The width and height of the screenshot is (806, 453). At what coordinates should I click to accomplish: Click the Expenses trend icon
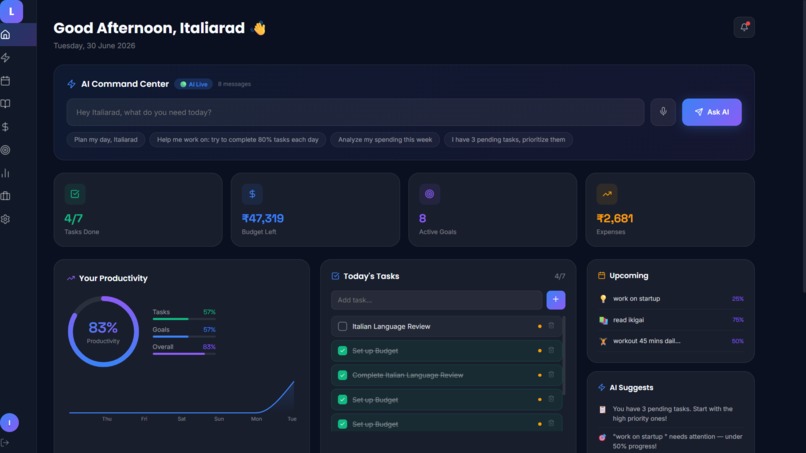click(x=607, y=194)
